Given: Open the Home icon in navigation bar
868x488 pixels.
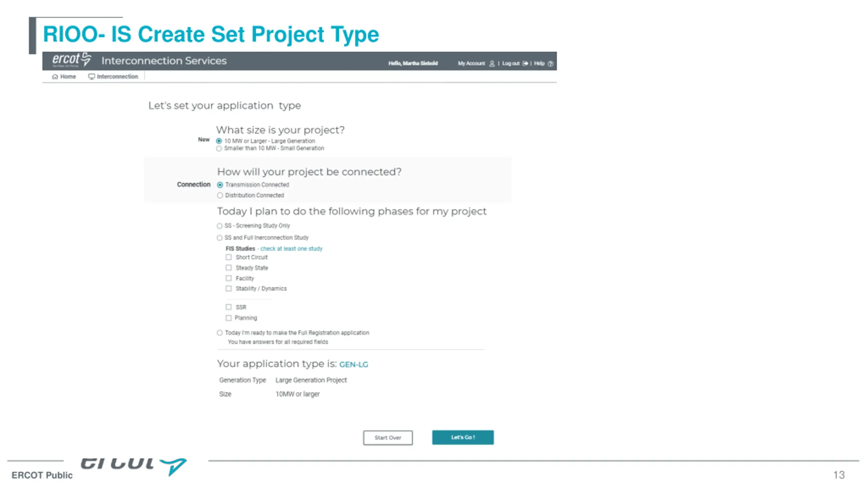Looking at the screenshot, I should click(55, 77).
